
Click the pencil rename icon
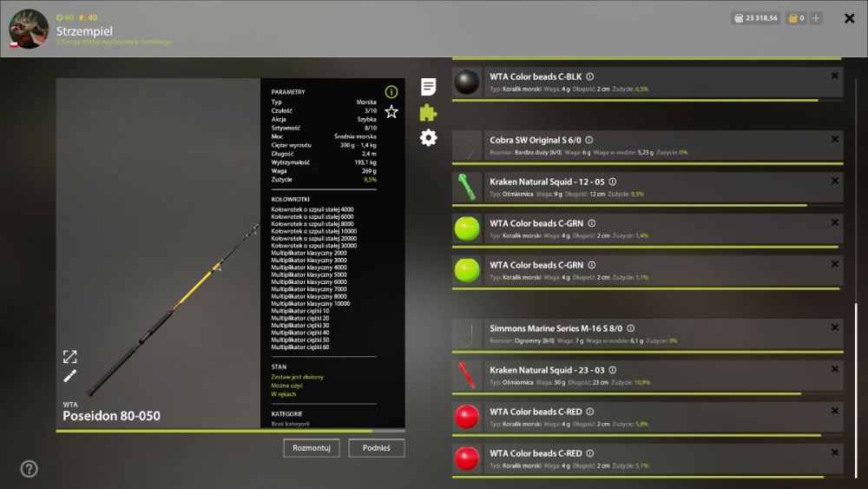(69, 376)
